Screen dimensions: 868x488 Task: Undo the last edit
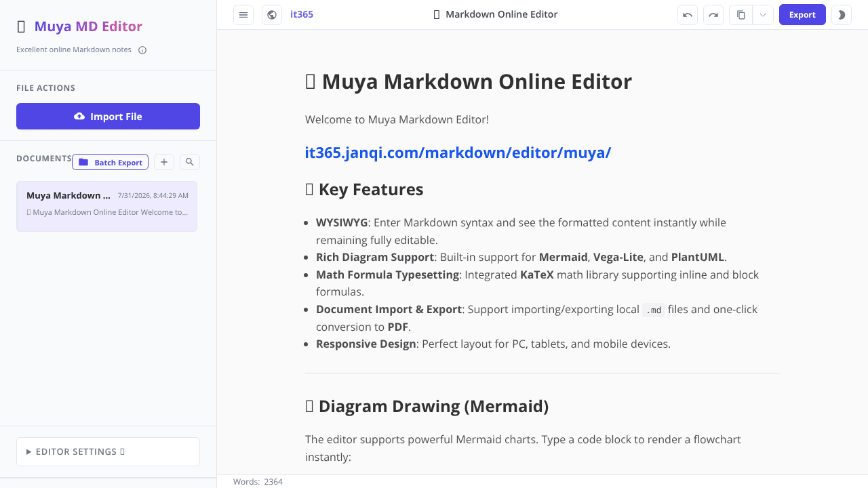(688, 15)
